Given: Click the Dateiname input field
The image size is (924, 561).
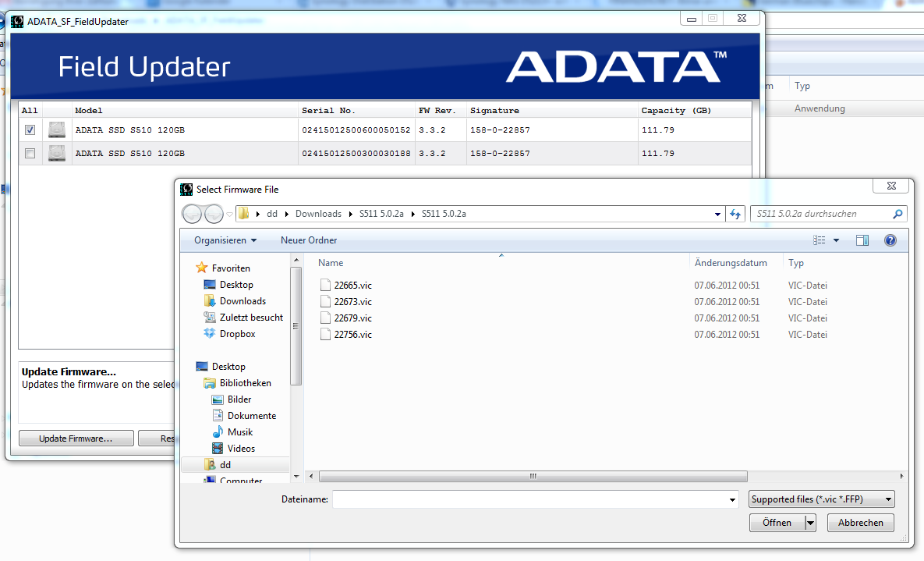Looking at the screenshot, I should pos(529,499).
